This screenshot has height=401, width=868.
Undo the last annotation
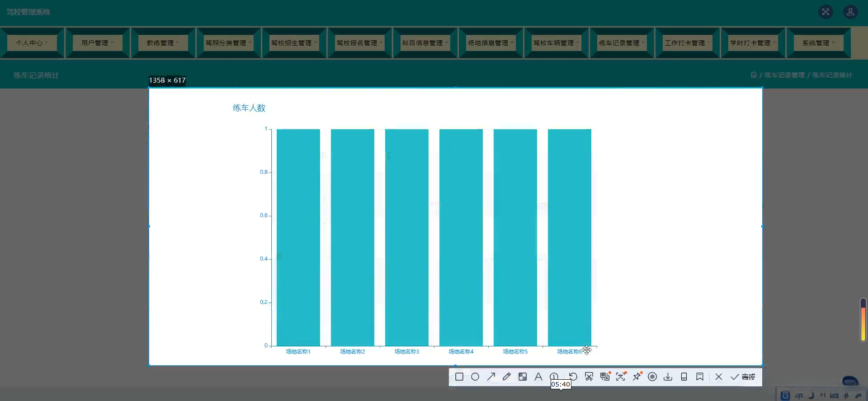(x=573, y=377)
